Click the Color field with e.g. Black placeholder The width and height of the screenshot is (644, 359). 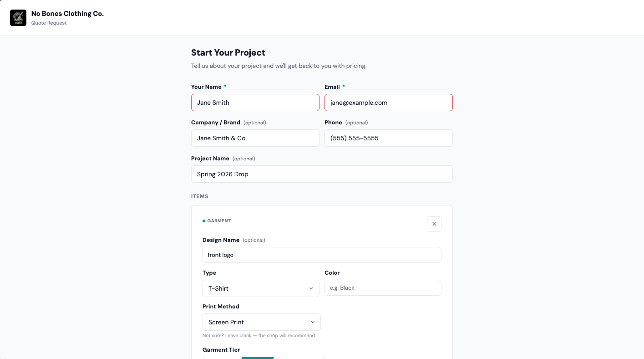(x=383, y=287)
